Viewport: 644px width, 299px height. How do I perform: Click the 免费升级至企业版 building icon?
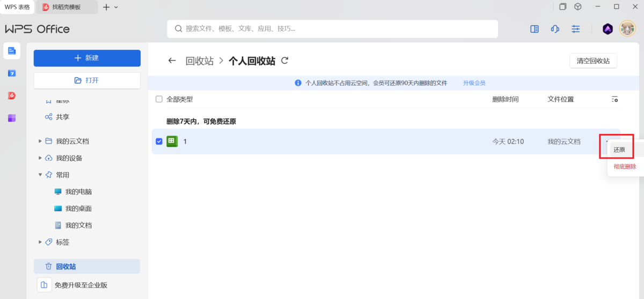(x=44, y=285)
